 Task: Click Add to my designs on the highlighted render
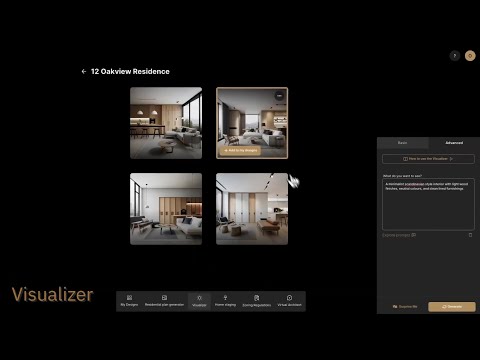click(240, 151)
